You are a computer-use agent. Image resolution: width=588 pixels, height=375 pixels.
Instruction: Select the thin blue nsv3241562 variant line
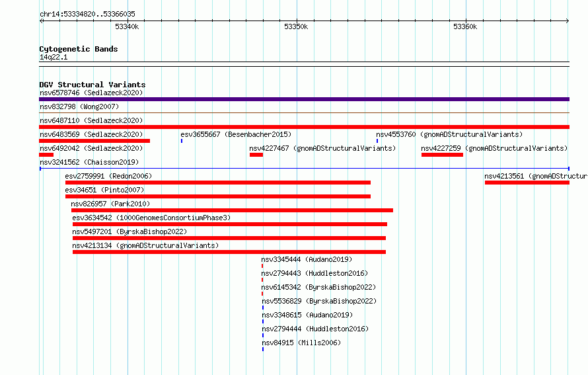[304, 169]
